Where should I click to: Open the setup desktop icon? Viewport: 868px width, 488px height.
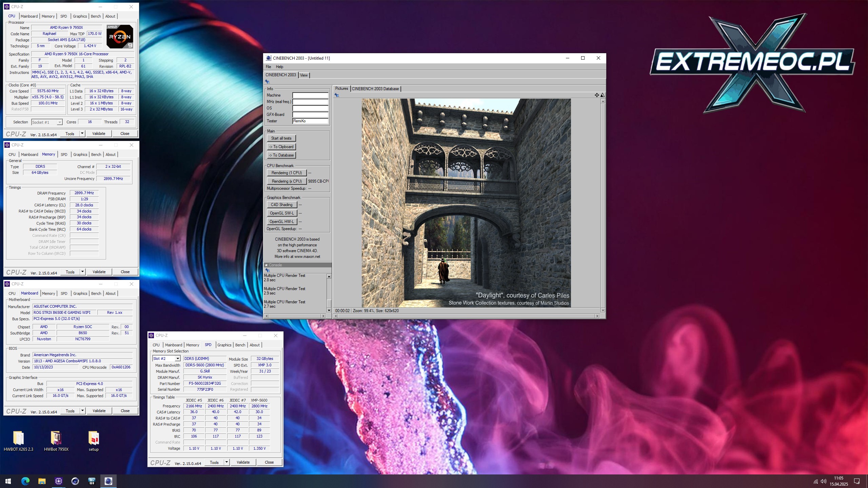[x=94, y=441]
